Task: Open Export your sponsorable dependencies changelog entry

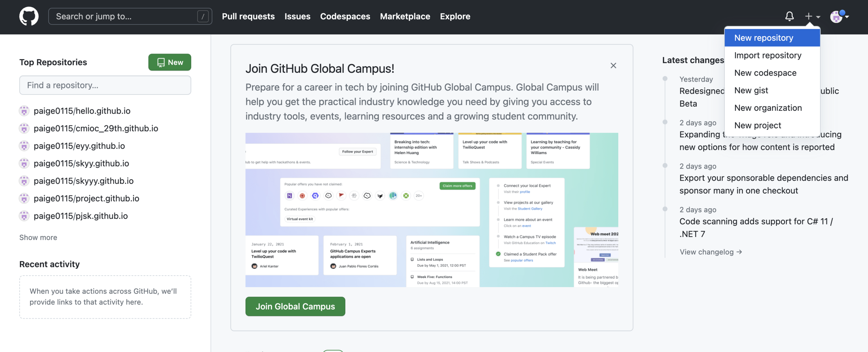Action: [x=763, y=184]
